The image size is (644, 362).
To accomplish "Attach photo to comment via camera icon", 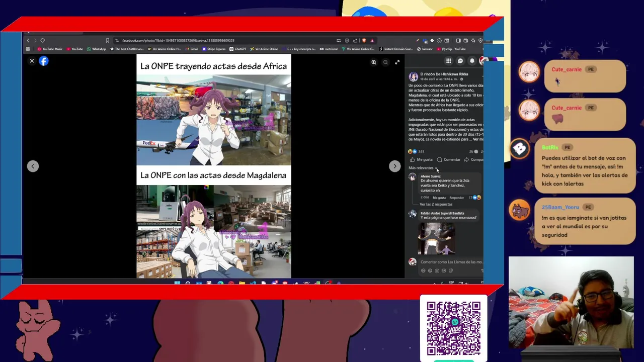I will click(x=437, y=270).
